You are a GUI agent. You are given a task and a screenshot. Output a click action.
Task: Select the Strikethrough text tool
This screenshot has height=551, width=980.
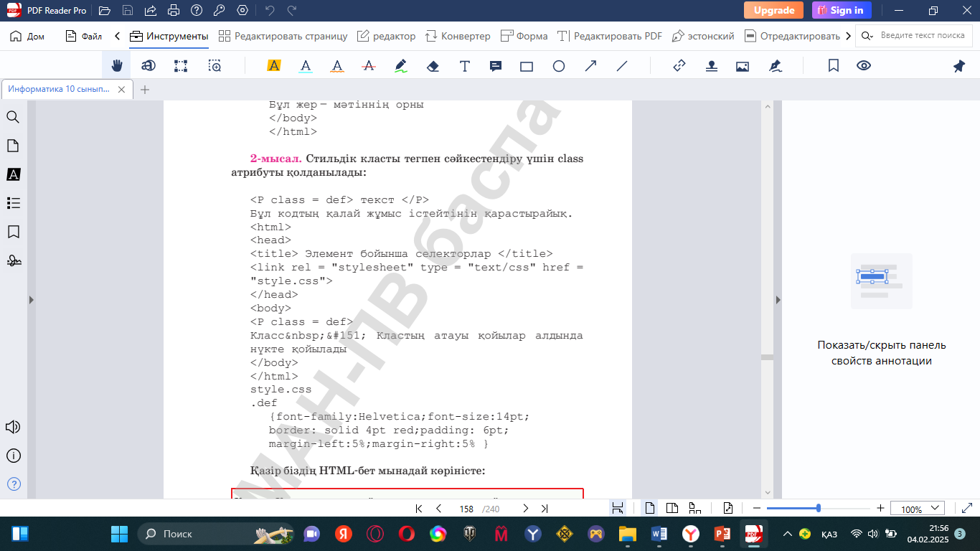(x=369, y=66)
